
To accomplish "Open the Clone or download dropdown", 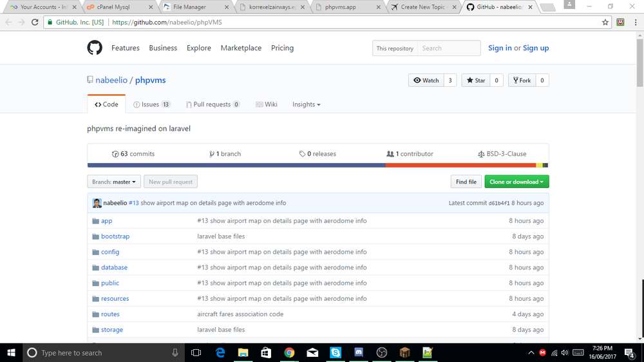I will tap(516, 182).
